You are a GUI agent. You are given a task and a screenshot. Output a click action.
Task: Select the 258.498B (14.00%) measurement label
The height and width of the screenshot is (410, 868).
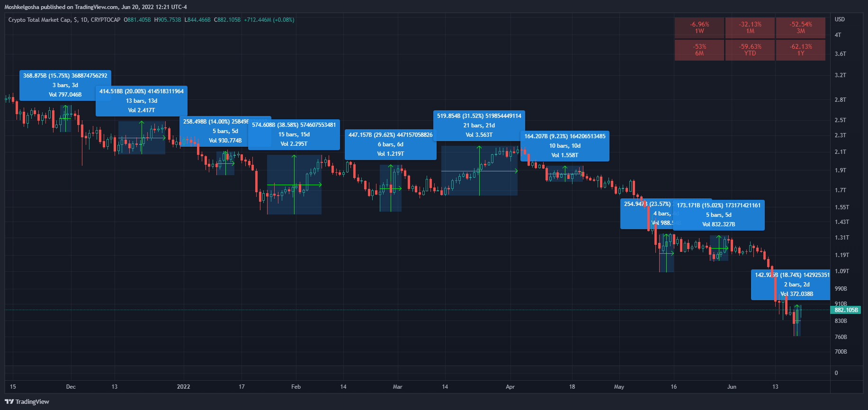pyautogui.click(x=225, y=131)
